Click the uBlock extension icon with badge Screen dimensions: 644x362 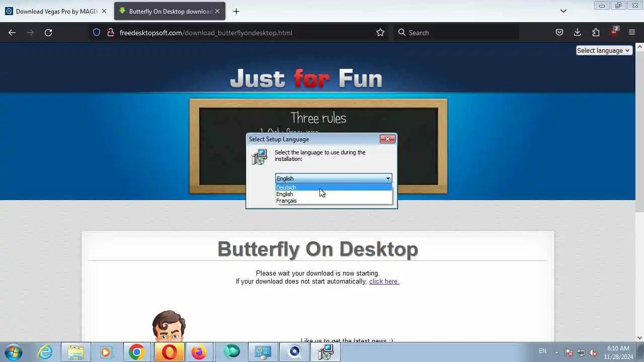[x=614, y=33]
